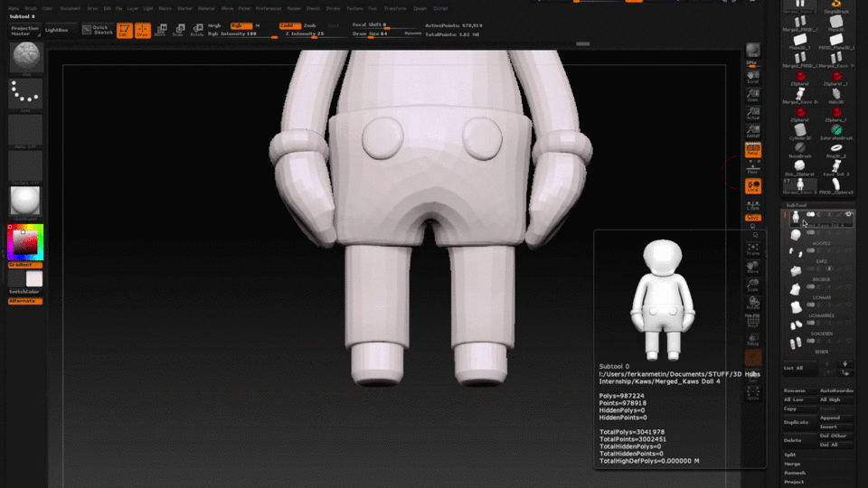Image resolution: width=868 pixels, height=488 pixels.
Task: Click the Gradient button under color picker
Action: click(x=25, y=265)
